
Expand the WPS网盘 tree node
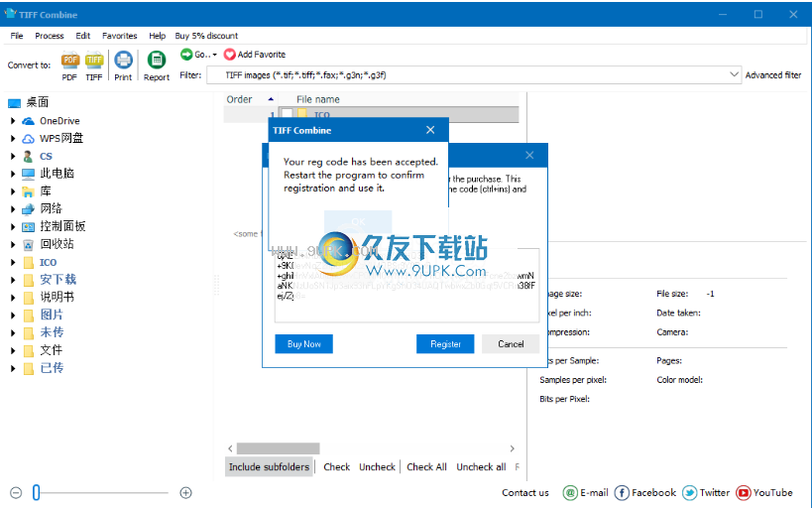[x=13, y=138]
